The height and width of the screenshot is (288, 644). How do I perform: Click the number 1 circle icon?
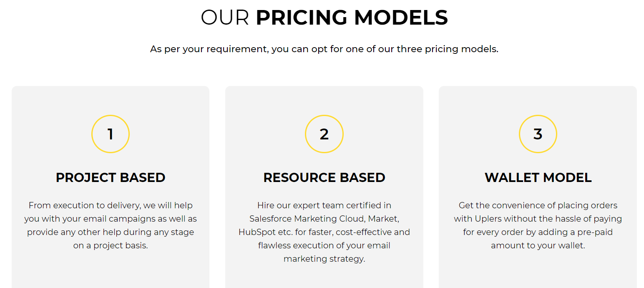111,134
